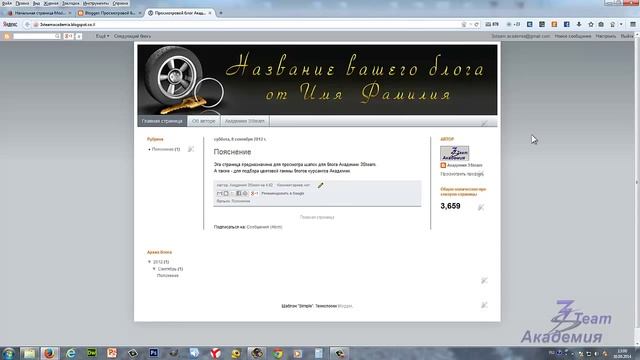Open Dreamweaver from the taskbar
This screenshot has height=360, width=640.
click(92, 353)
